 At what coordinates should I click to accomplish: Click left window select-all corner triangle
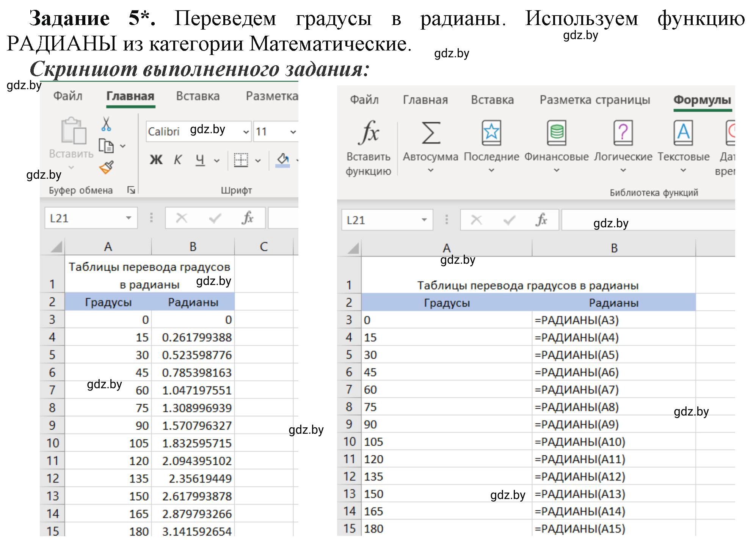(56, 247)
